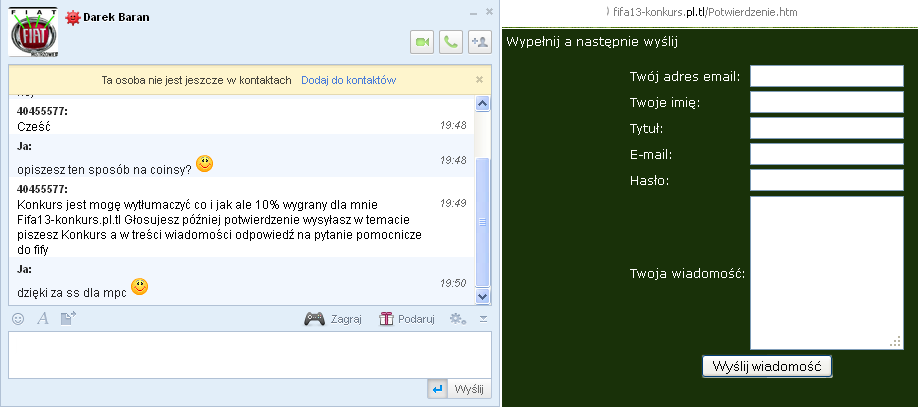Click the Dodaj do kontaktów link
The image size is (918, 407).
[x=348, y=80]
